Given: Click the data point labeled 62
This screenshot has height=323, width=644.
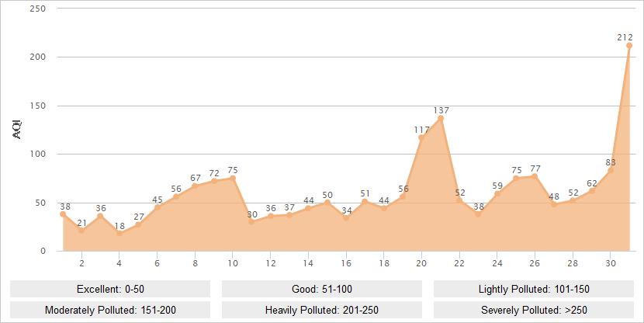Looking at the screenshot, I should pos(591,191).
